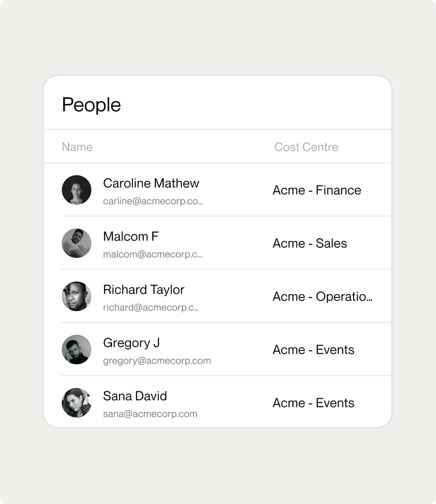Open the Malcom F name entry

pyautogui.click(x=131, y=236)
